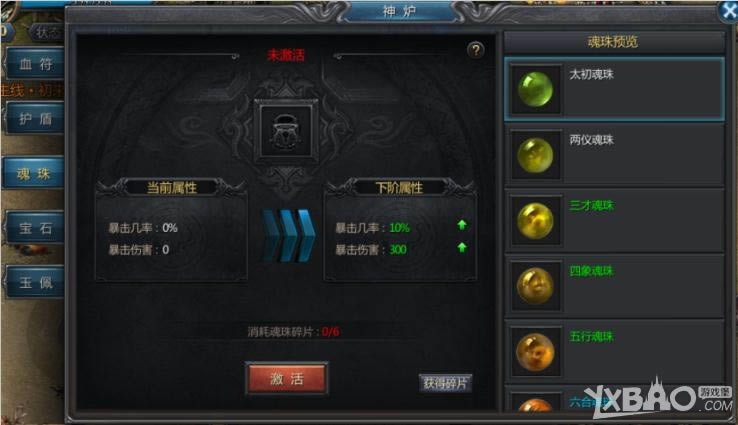Screen dimensions: 738x425
Task: Switch to the 魂珠 tab
Action: [x=33, y=173]
